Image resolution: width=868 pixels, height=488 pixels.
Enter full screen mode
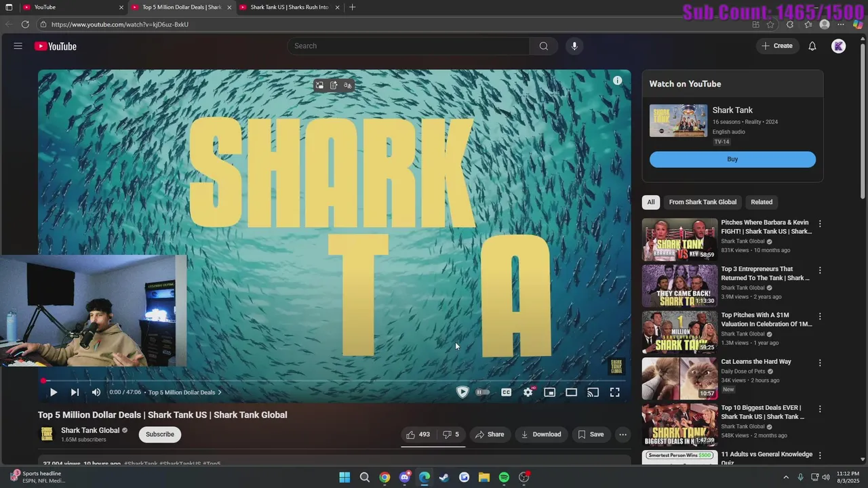(x=615, y=392)
